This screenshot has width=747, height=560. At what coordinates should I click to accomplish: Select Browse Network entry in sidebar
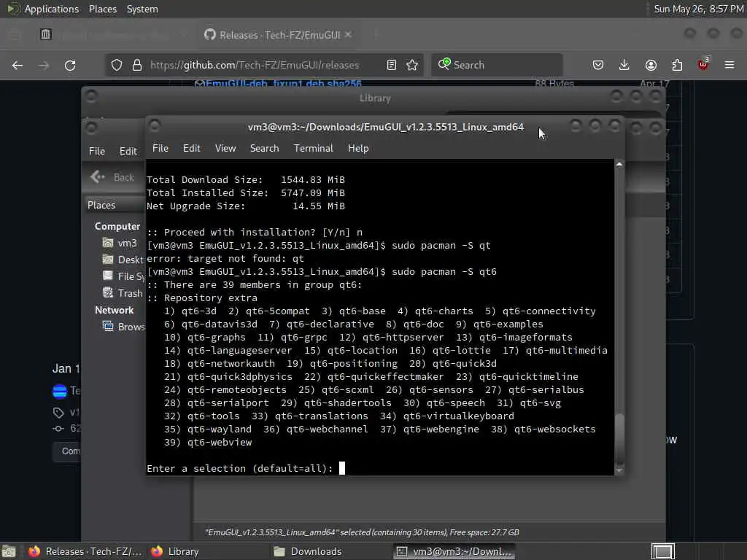click(123, 327)
